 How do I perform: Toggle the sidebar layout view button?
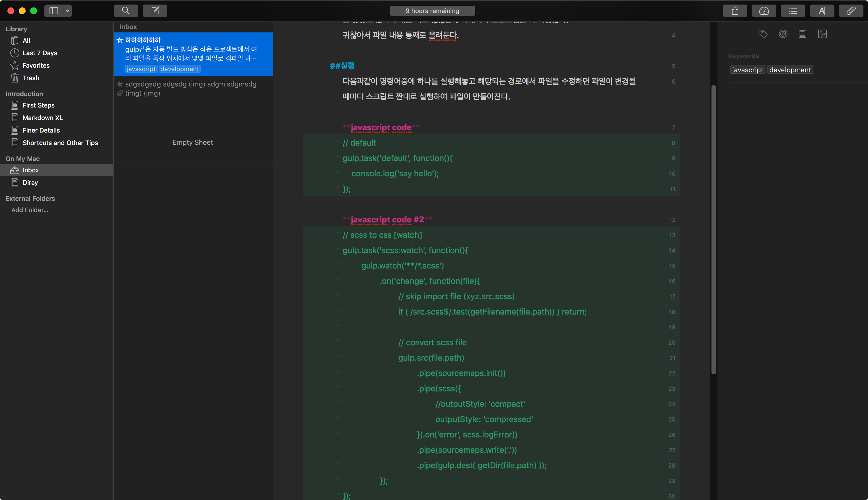54,11
